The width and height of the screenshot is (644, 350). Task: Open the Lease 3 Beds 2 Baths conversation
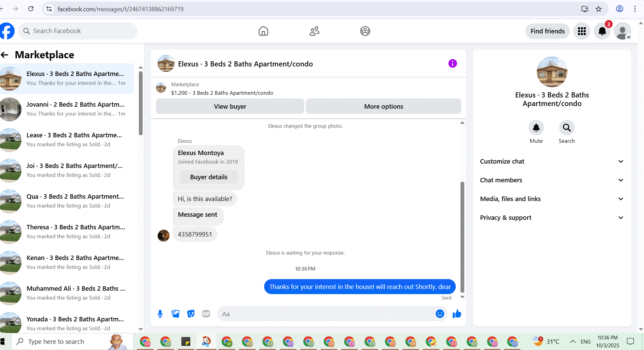67,140
